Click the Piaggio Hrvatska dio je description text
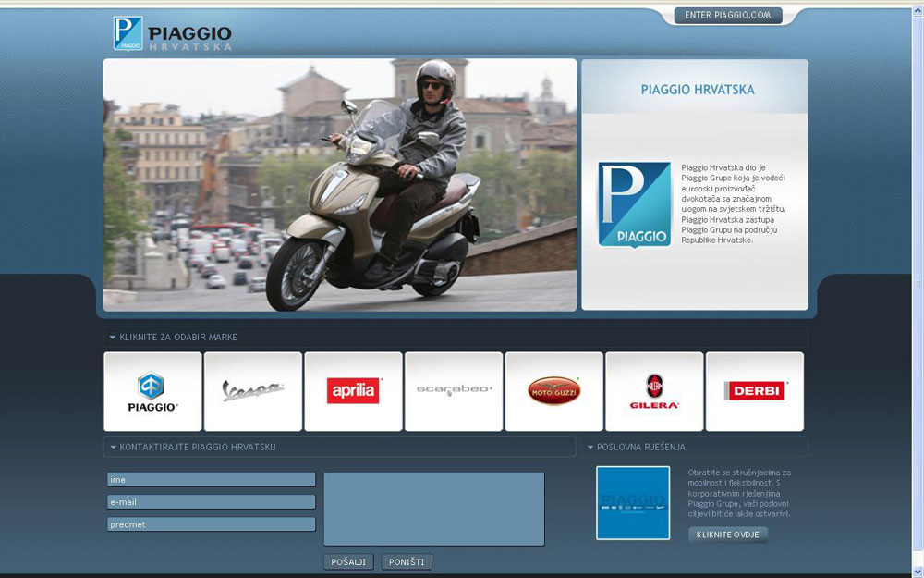924x578 pixels. [x=734, y=204]
